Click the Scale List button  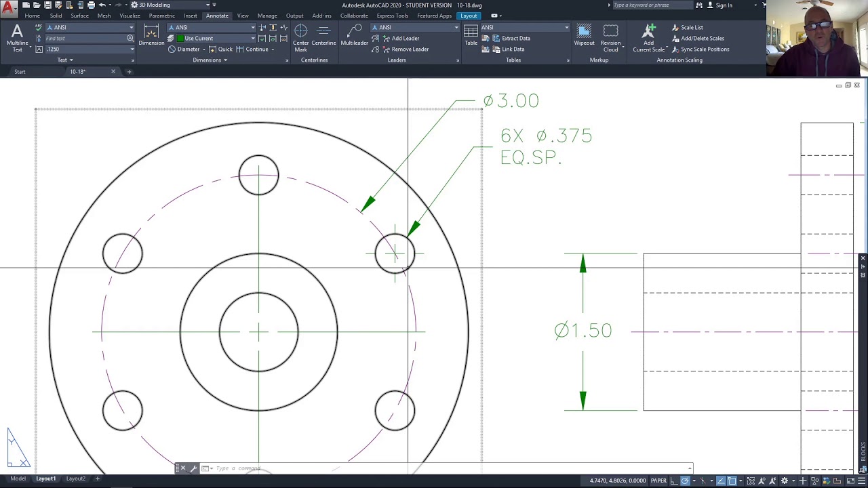[687, 28]
